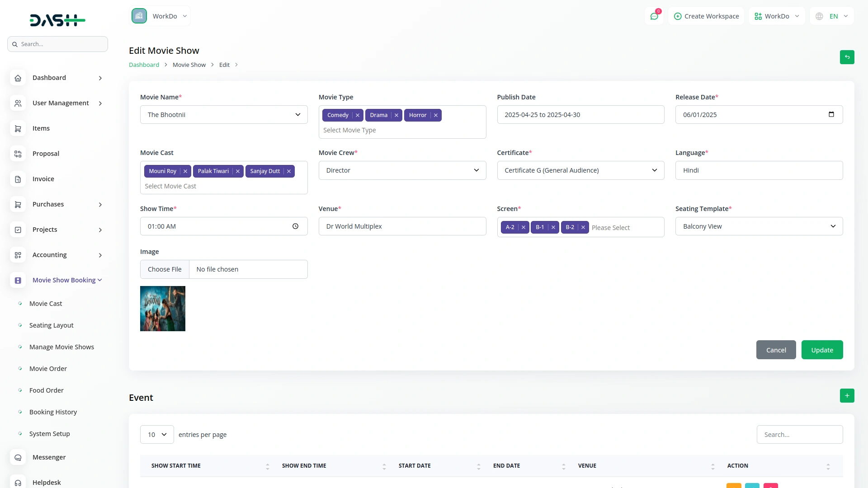This screenshot has height=488, width=868.
Task: Click the Update button
Action: [822, 350]
